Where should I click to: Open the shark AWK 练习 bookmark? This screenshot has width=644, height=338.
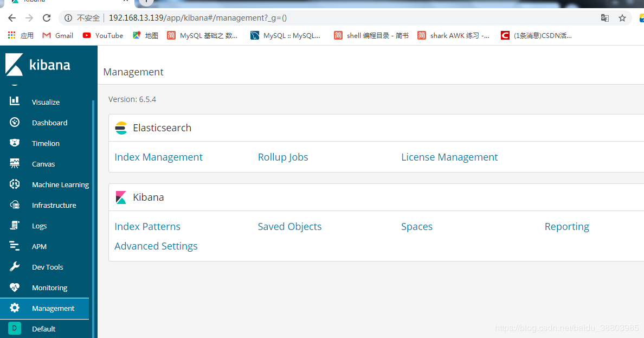pos(453,35)
